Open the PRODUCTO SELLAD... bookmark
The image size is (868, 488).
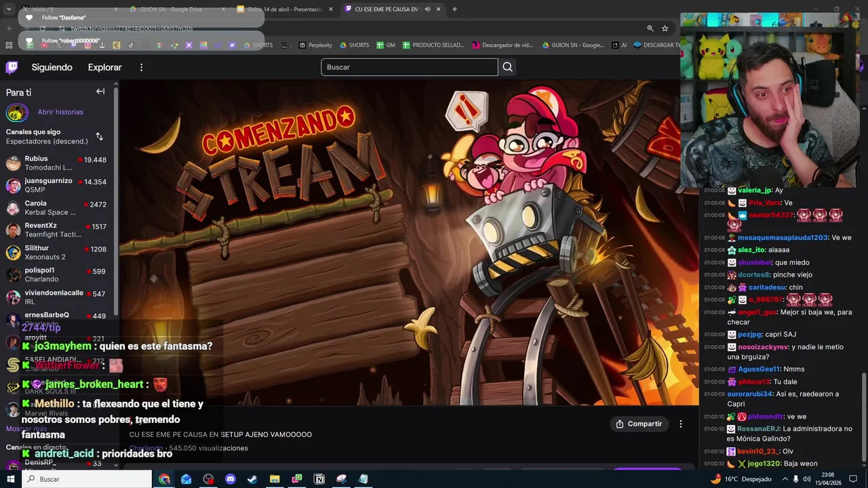click(x=433, y=45)
